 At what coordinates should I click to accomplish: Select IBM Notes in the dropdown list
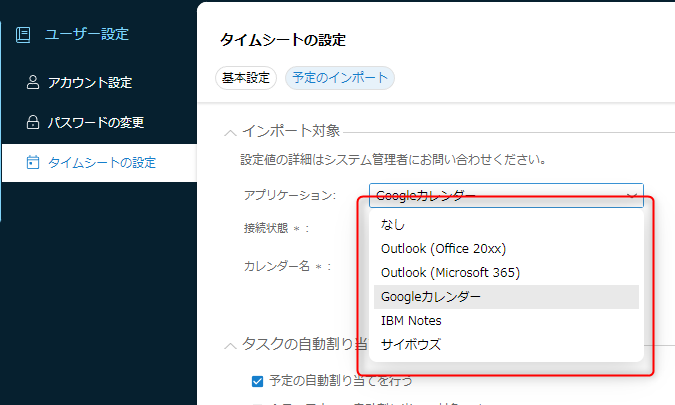[x=411, y=321]
